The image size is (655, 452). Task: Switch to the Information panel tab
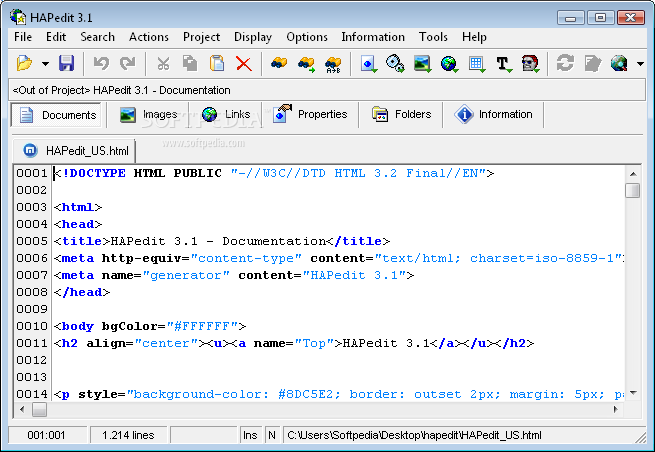(494, 114)
